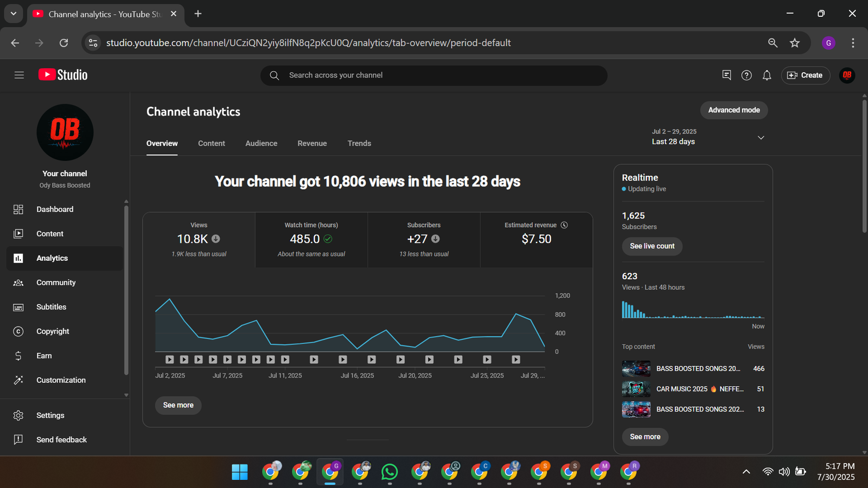Click the realtime 48-hour views bar chart
Screen dimensions: 868x488
click(x=693, y=310)
